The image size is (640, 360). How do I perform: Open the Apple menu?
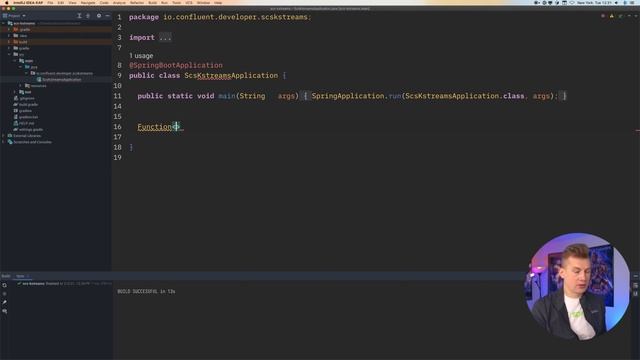tap(7, 2)
